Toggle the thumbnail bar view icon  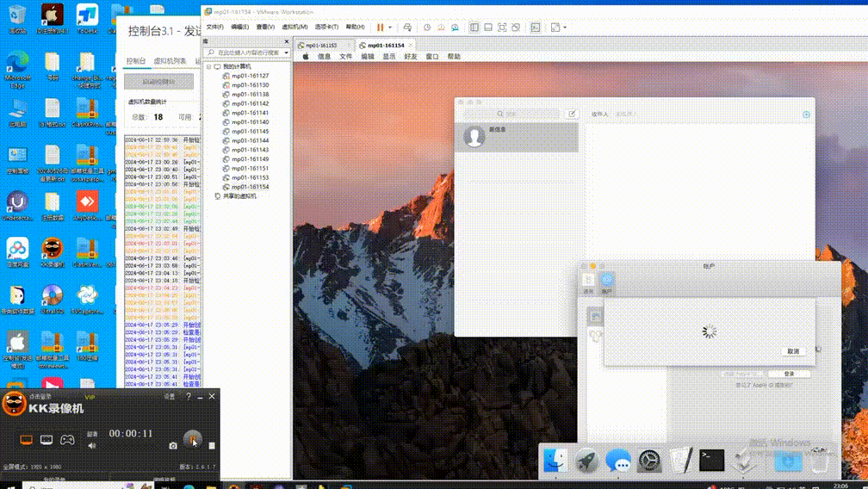pyautogui.click(x=488, y=27)
